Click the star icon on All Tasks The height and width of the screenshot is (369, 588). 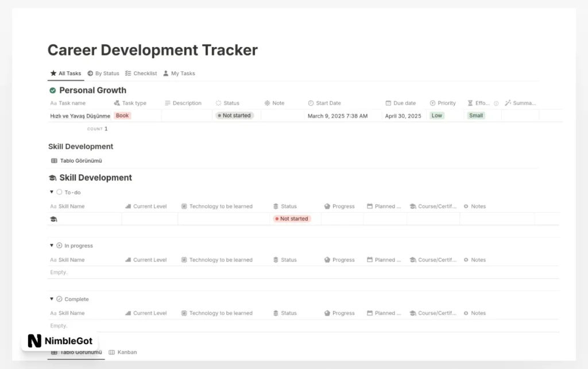53,73
